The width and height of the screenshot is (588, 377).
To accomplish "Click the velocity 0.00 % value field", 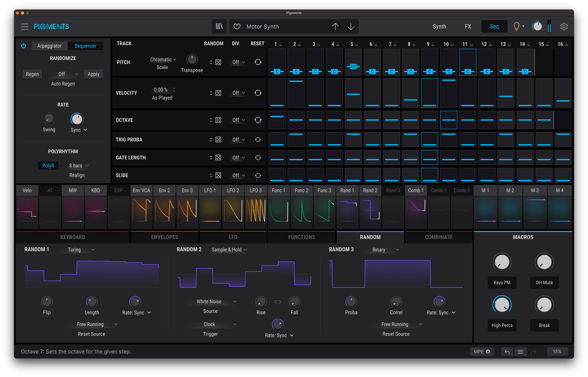I will coord(162,90).
